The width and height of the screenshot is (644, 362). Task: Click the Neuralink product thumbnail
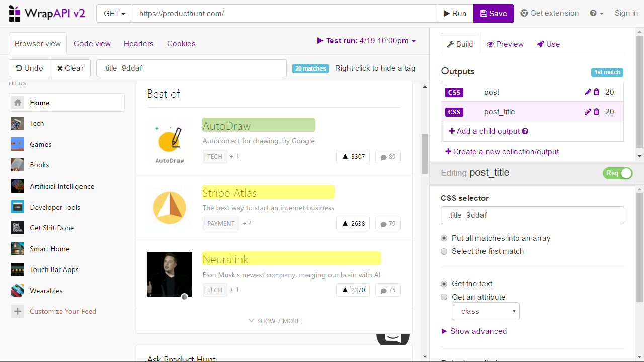[170, 275]
